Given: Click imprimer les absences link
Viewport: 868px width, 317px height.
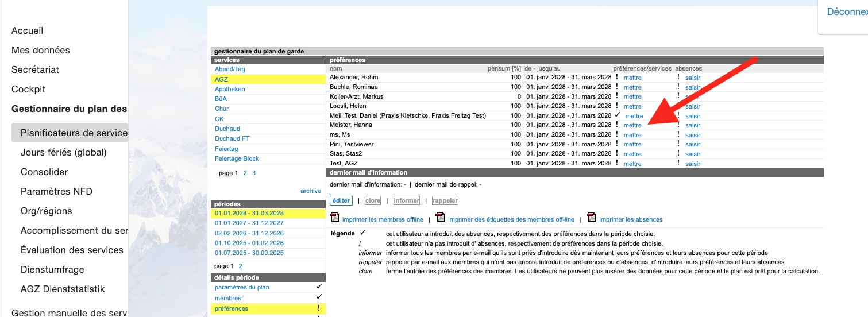Looking at the screenshot, I should [x=630, y=219].
